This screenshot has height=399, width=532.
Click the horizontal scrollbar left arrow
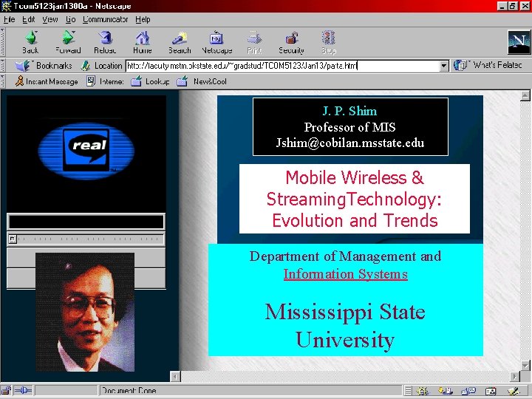click(175, 376)
